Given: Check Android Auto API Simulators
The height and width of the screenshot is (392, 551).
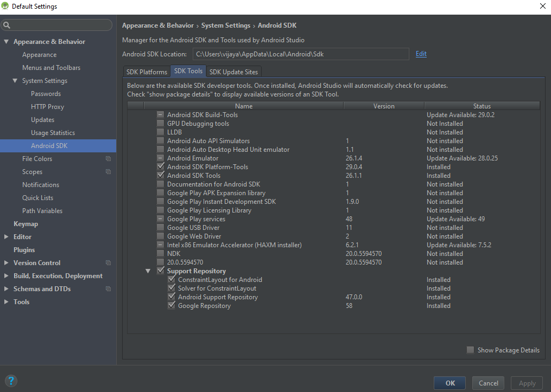Looking at the screenshot, I should click(x=160, y=140).
